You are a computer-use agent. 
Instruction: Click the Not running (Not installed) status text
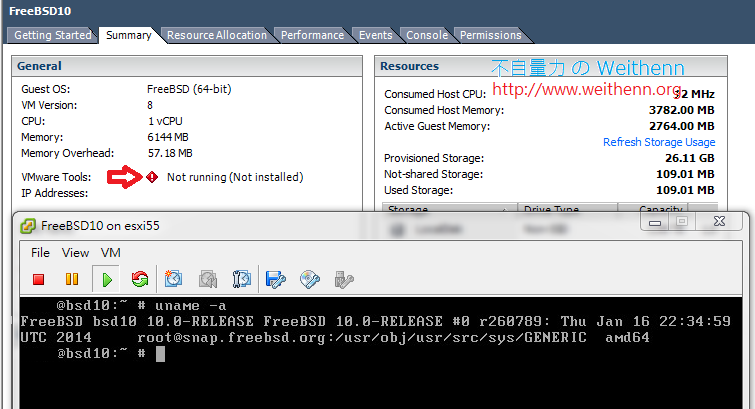(x=235, y=177)
